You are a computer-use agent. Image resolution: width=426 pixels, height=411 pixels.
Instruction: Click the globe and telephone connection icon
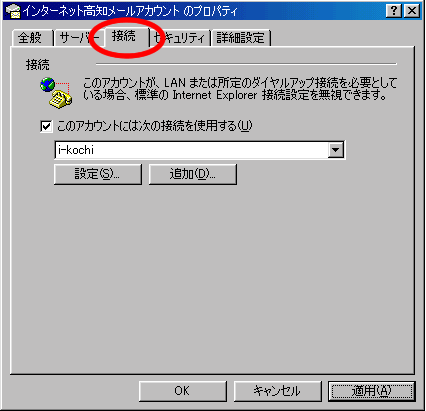(56, 93)
